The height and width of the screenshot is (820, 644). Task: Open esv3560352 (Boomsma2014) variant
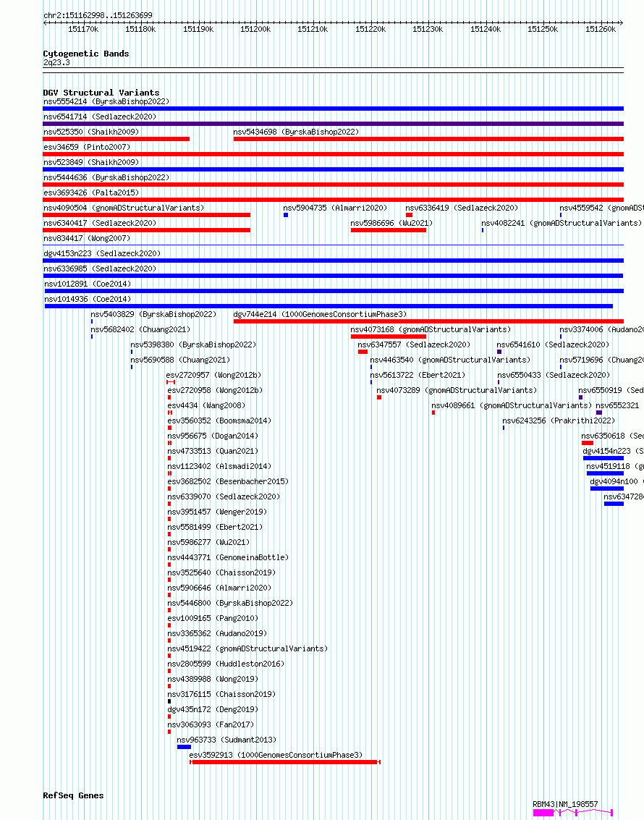tap(219, 420)
